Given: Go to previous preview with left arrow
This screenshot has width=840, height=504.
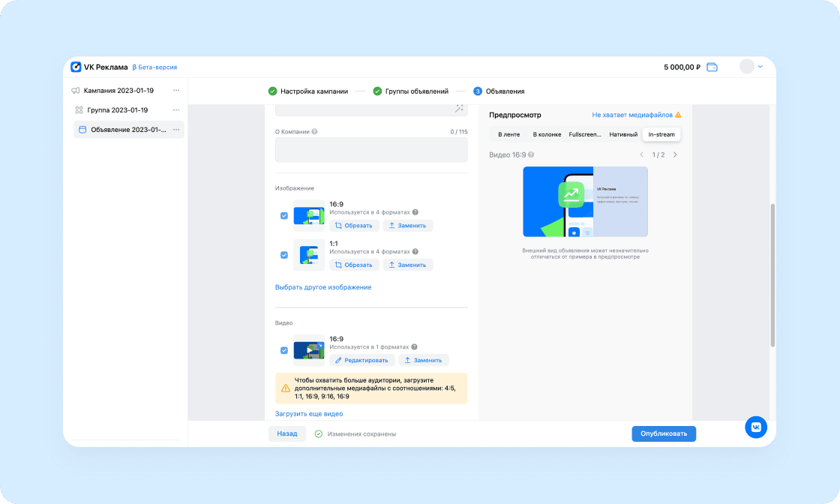Looking at the screenshot, I should (x=642, y=154).
